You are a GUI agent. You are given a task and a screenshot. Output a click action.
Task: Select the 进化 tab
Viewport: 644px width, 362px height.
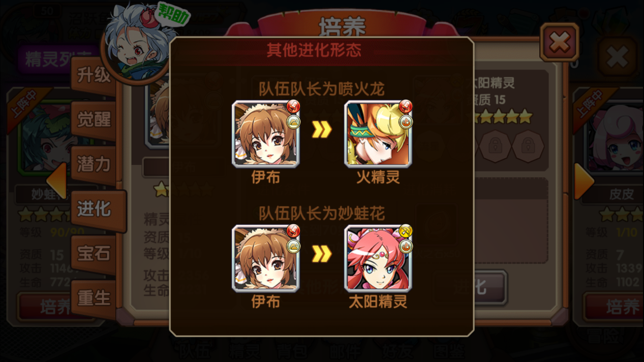95,210
